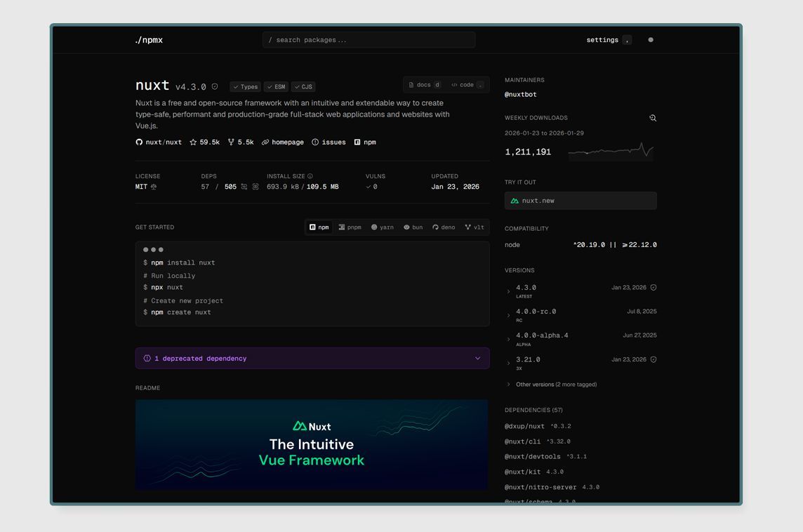The image size is (803, 532).
Task: Click the node compatibility range value
Action: click(x=615, y=245)
